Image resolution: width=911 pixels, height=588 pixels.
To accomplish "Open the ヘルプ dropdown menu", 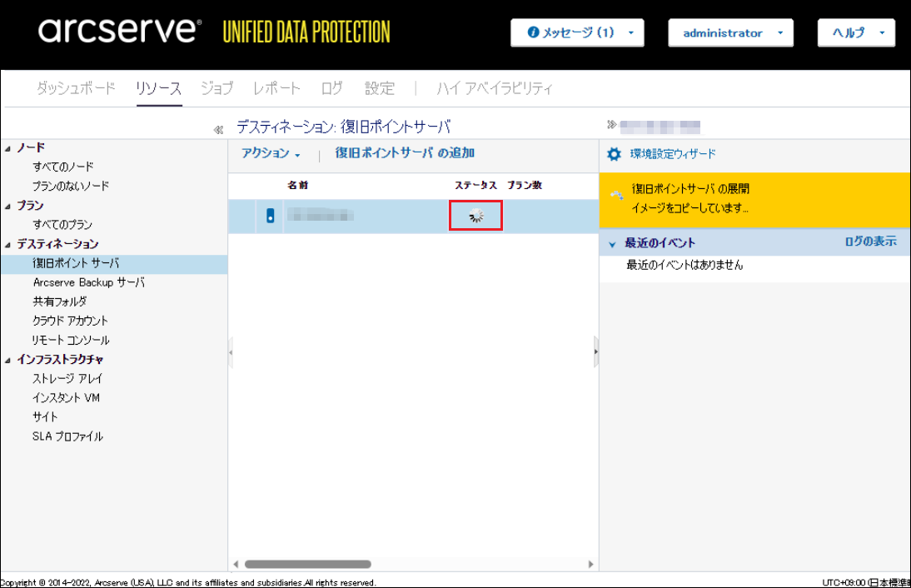I will pos(856,33).
